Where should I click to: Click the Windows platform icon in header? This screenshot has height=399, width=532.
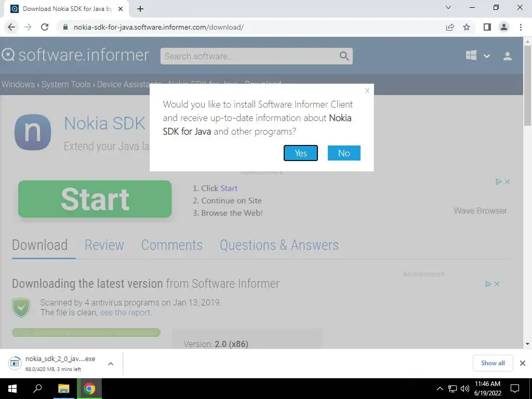click(x=471, y=55)
